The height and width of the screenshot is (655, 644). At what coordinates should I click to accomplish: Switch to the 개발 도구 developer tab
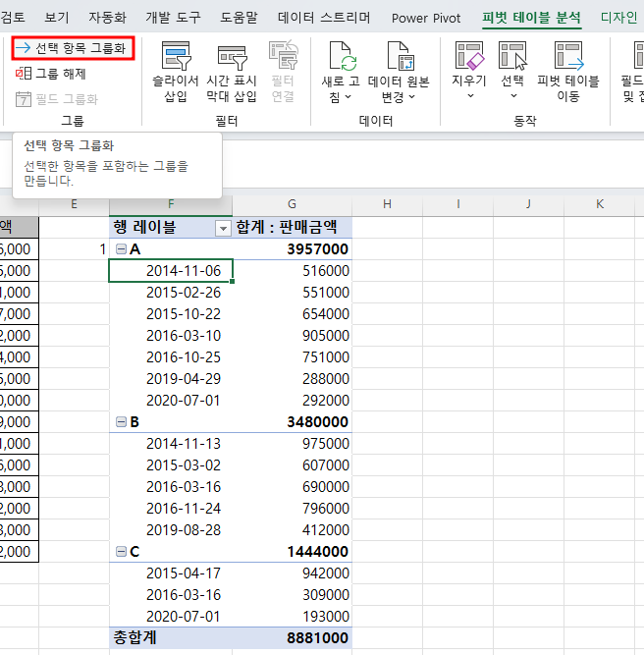tap(173, 18)
